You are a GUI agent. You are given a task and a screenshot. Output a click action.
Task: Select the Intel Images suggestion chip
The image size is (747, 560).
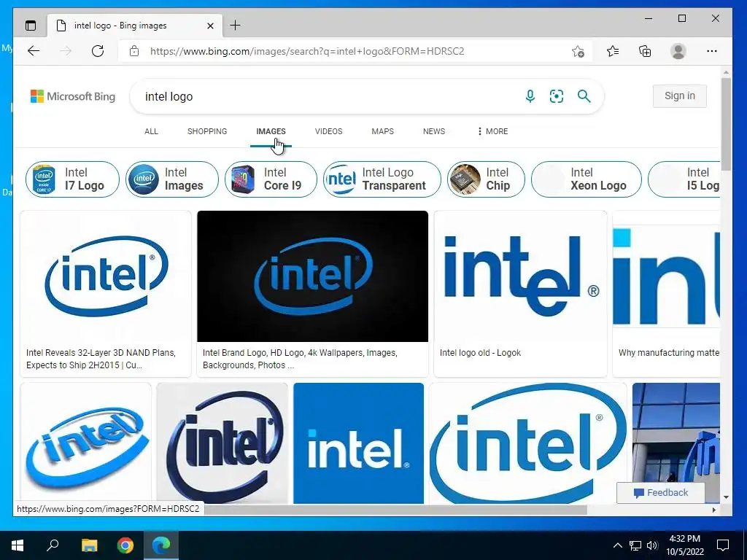[172, 179]
